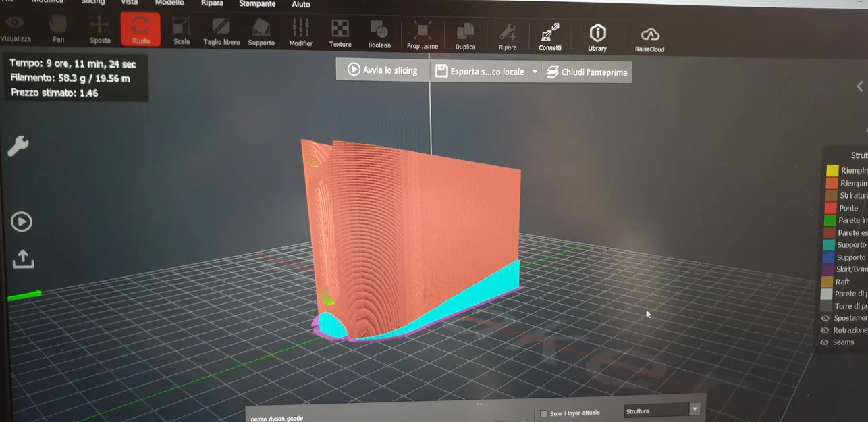Click the Ripara wrench toolbar icon
Screen dimensions: 868x422
tap(508, 36)
